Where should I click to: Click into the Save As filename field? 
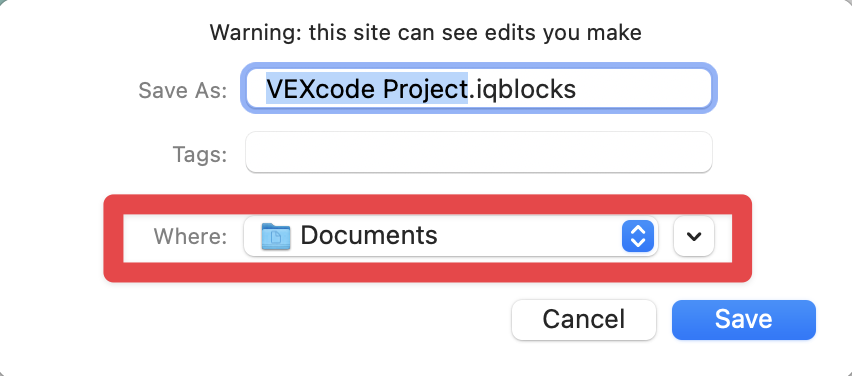pyautogui.click(x=479, y=89)
